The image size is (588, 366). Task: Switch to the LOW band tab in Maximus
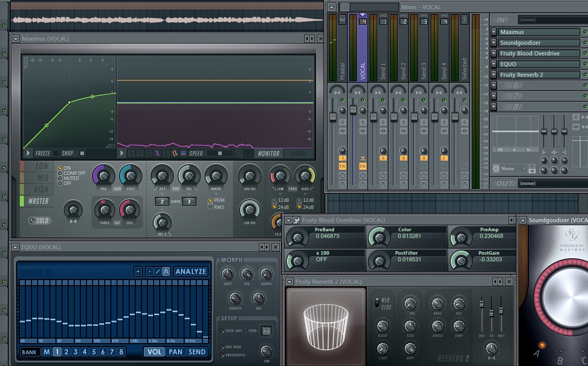click(37, 166)
